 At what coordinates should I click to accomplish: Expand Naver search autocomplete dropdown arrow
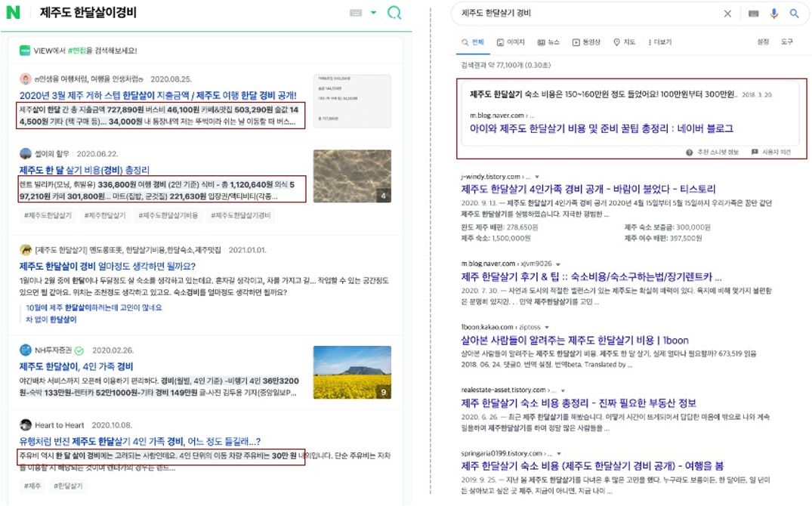373,13
